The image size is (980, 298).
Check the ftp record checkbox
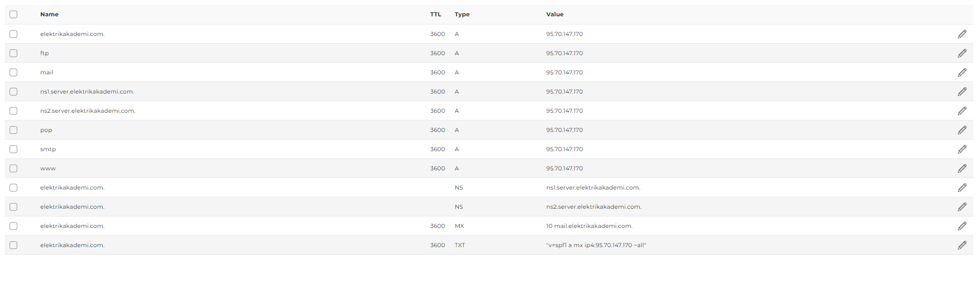[13, 53]
